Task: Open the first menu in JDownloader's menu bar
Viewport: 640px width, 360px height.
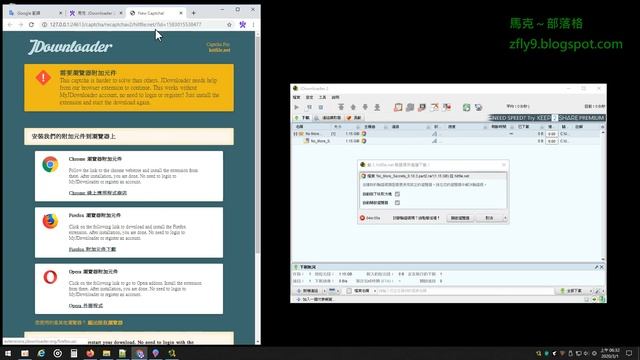Action: [297, 97]
